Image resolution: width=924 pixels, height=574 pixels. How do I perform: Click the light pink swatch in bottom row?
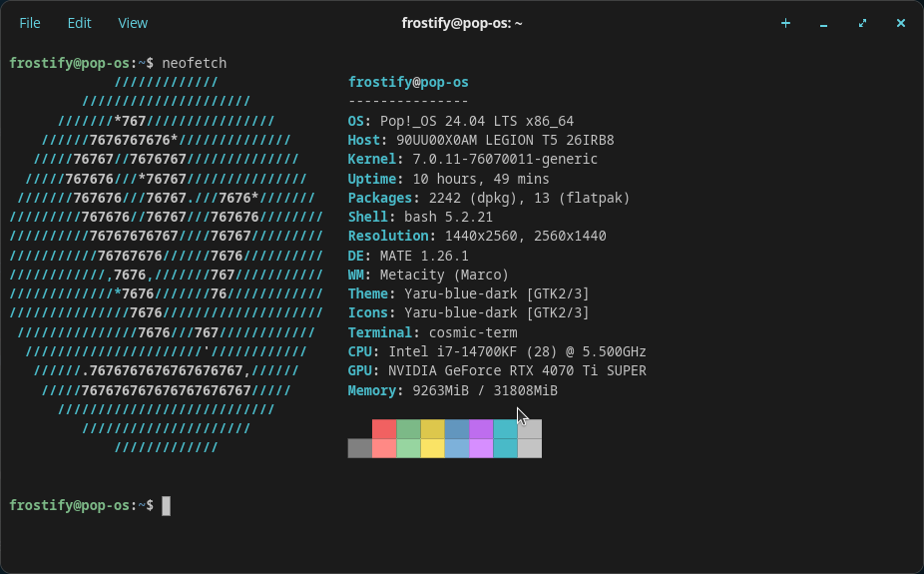point(384,448)
